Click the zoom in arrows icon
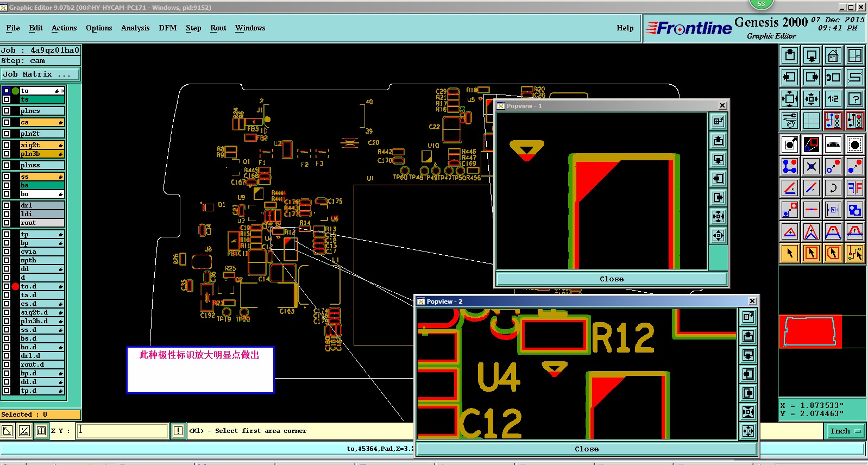 tap(790, 99)
